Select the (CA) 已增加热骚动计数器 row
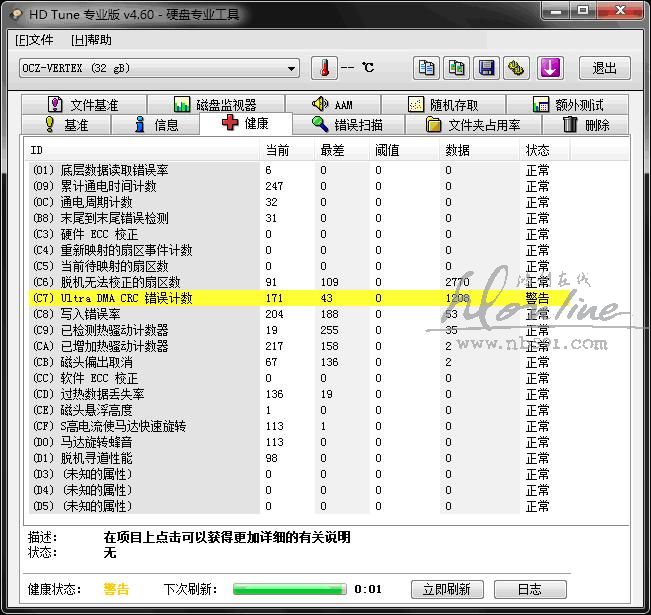Screen dimensions: 651x615 pos(299,346)
